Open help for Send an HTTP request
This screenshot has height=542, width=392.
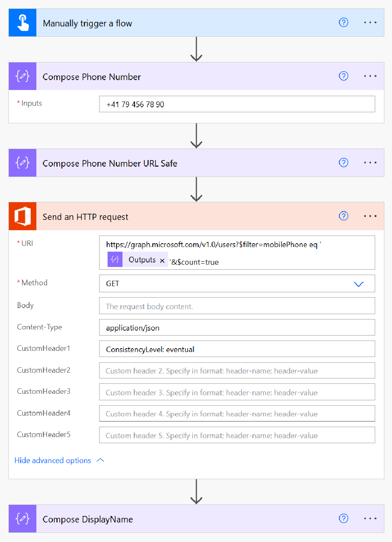[343, 216]
